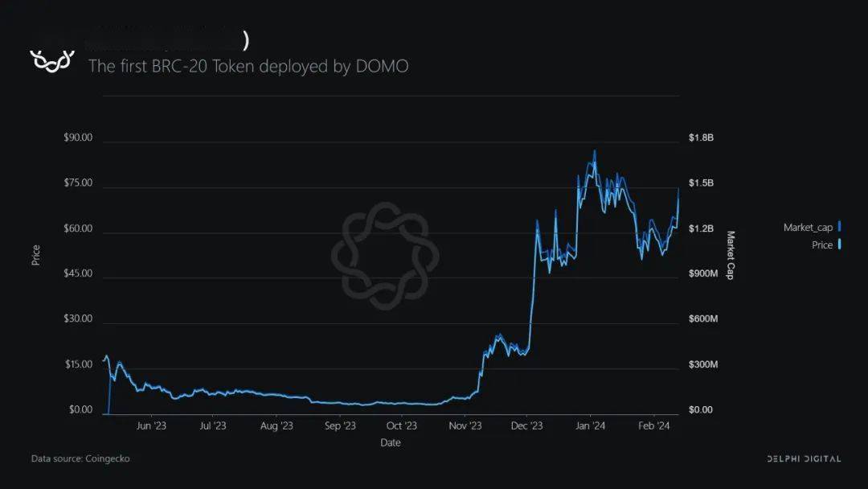Click the Date x-axis title
868x489 pixels.
click(x=391, y=442)
